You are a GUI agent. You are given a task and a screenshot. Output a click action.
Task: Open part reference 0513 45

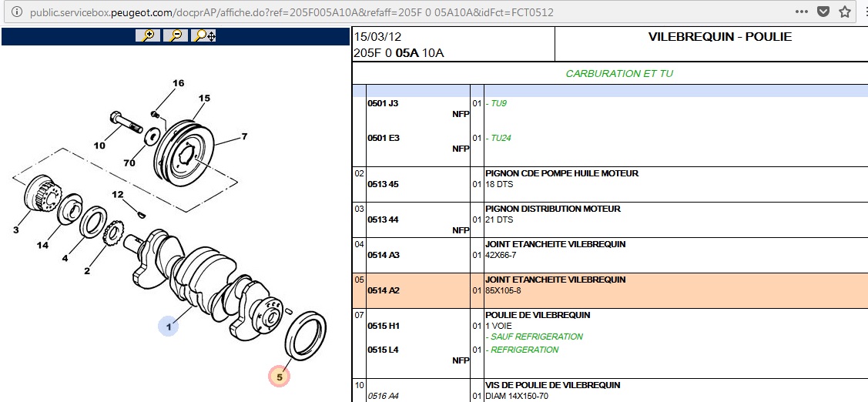383,185
